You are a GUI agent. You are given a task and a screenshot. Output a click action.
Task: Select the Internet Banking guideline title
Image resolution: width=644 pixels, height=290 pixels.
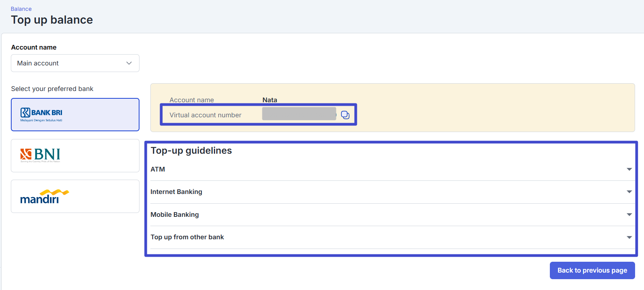point(176,192)
